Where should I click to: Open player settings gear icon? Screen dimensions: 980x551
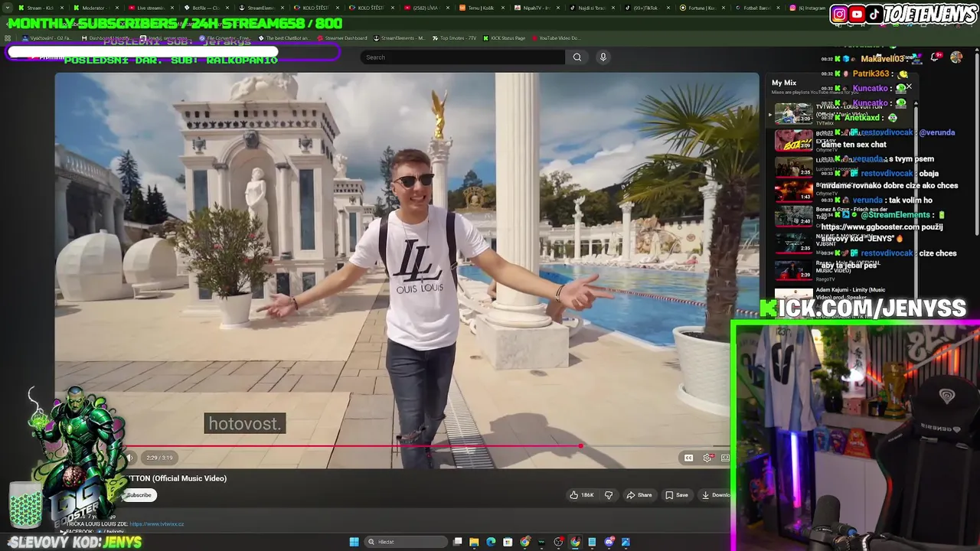[707, 458]
